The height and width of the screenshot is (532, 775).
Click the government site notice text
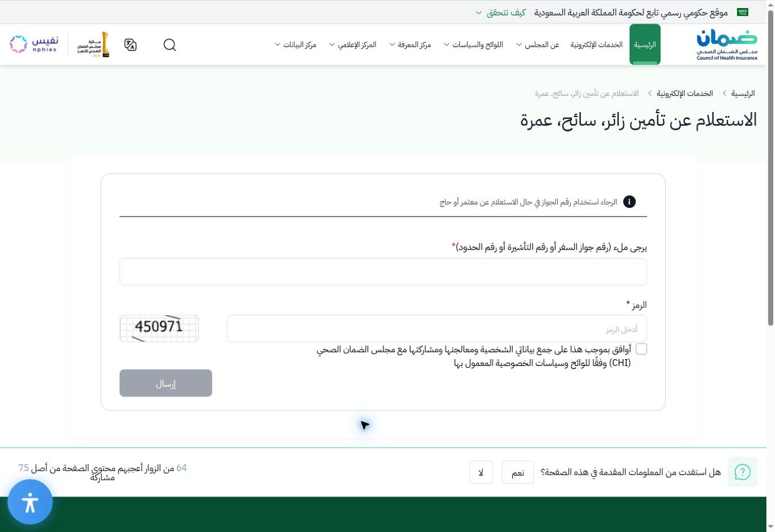[631, 12]
